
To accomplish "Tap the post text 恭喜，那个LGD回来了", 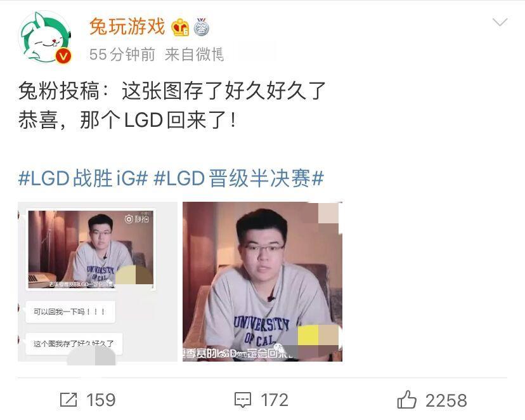I will tap(127, 120).
